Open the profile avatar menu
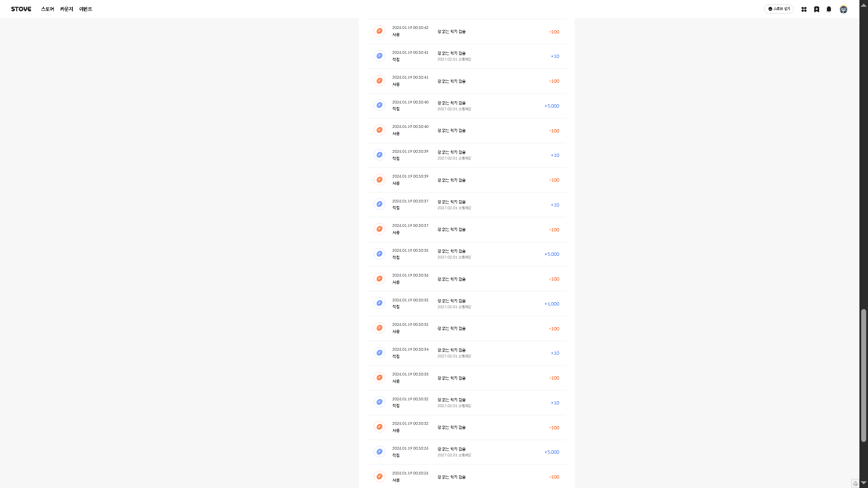Screen dimensions: 868x488 tap(843, 9)
